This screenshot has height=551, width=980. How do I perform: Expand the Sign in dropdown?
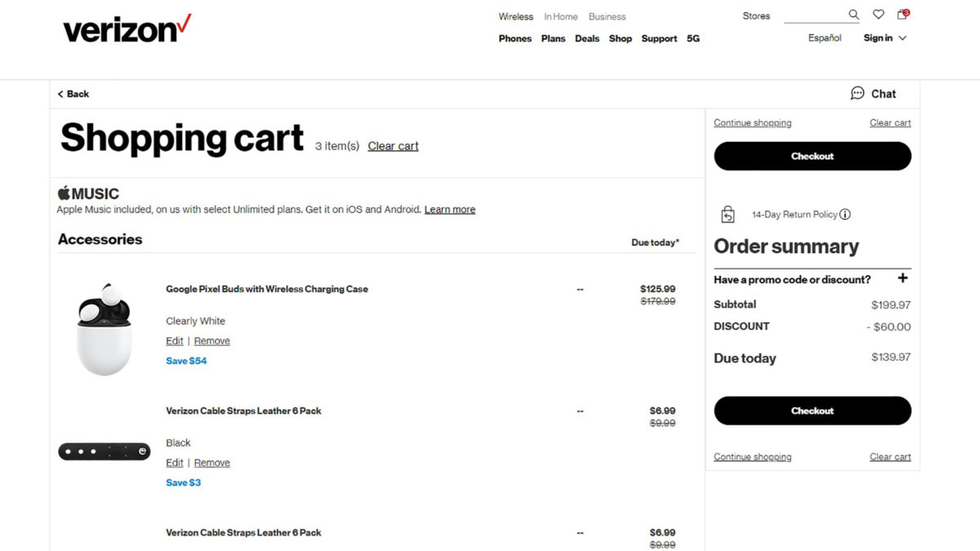pos(885,38)
